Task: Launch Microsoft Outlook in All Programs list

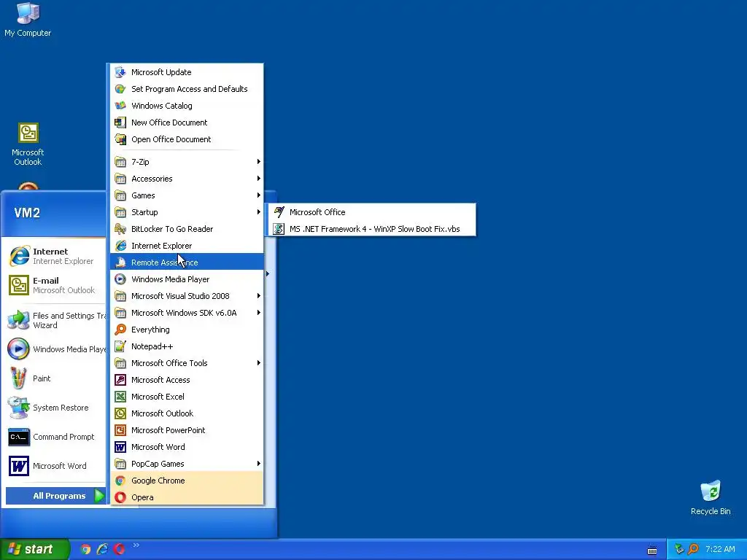Action: 187,413
